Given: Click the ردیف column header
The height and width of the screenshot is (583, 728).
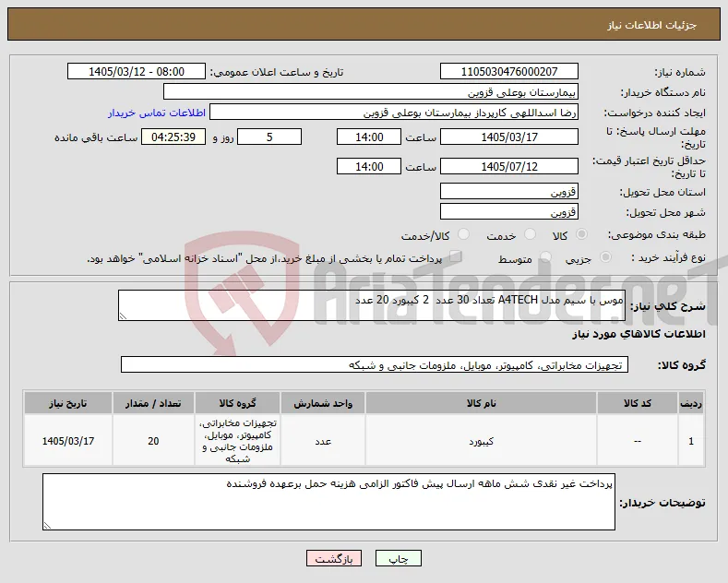Looking at the screenshot, I should (x=691, y=403).
